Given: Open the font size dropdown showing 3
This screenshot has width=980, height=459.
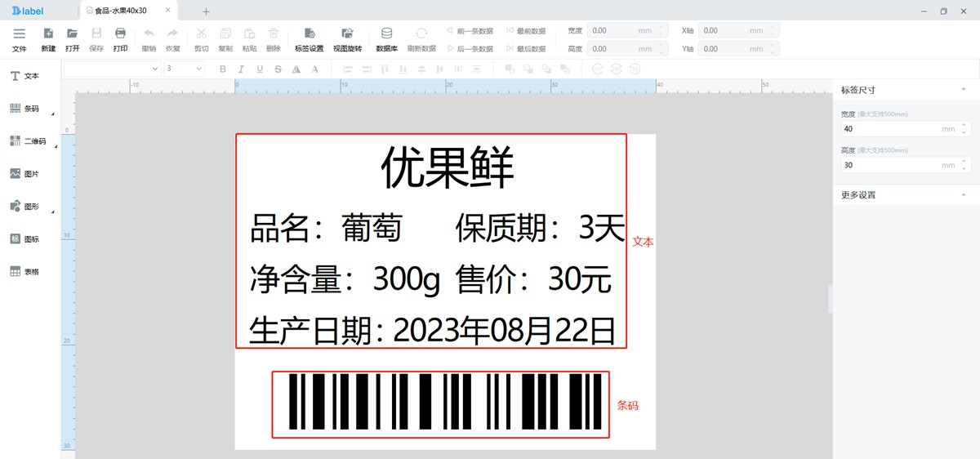Looking at the screenshot, I should point(184,69).
